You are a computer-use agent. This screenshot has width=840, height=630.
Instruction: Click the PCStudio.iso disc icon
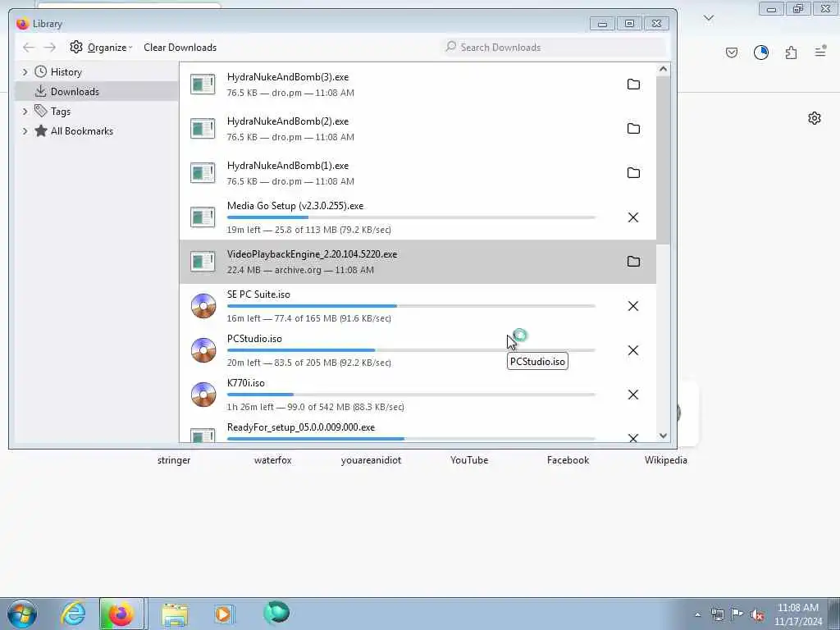click(x=203, y=350)
